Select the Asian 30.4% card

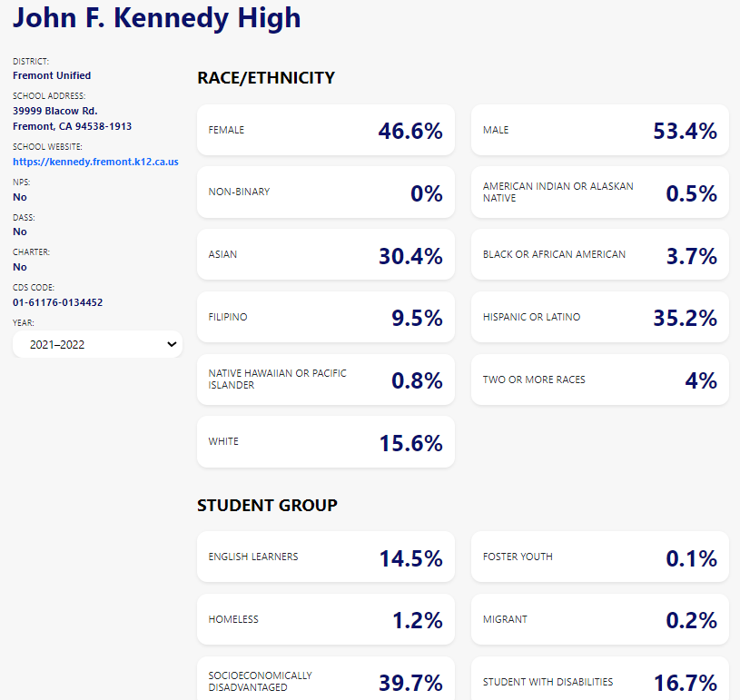pos(325,255)
